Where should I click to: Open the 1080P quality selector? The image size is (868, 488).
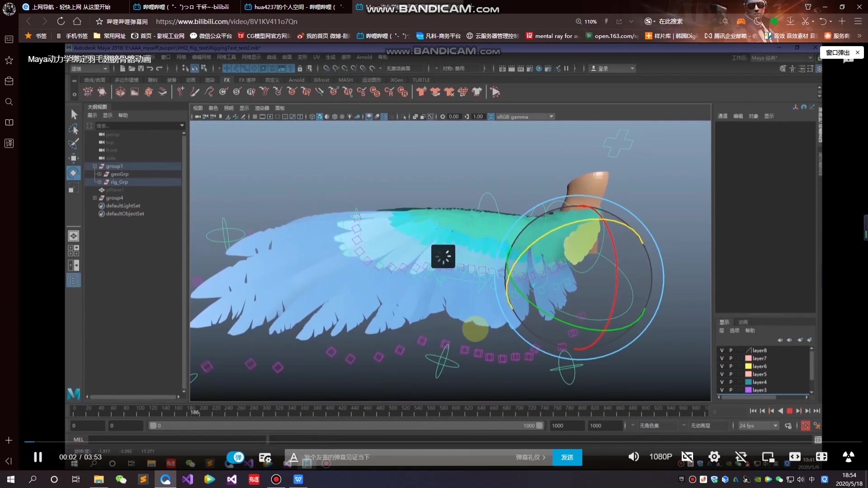point(660,457)
